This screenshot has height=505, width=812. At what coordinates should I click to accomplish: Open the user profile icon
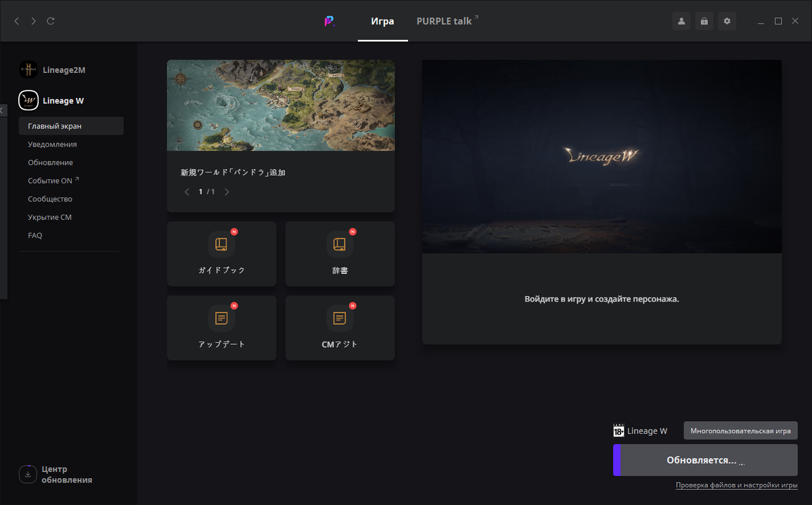(681, 21)
